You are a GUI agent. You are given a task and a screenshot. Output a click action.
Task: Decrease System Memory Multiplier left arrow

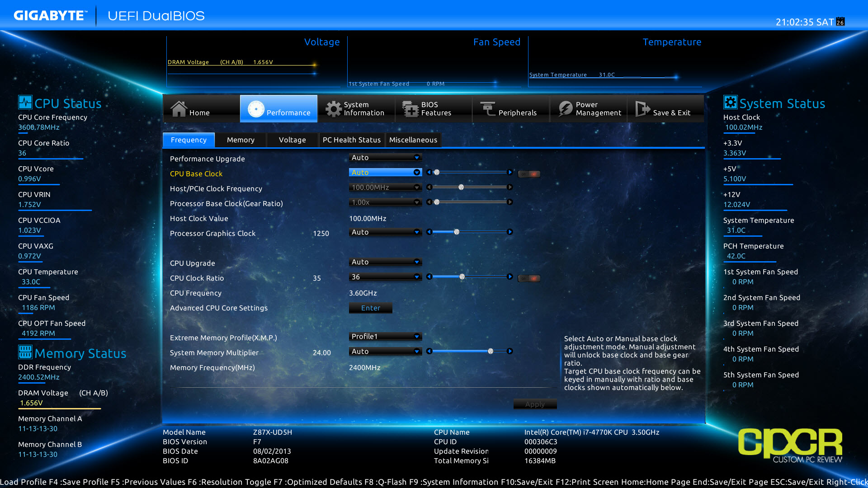pyautogui.click(x=429, y=351)
